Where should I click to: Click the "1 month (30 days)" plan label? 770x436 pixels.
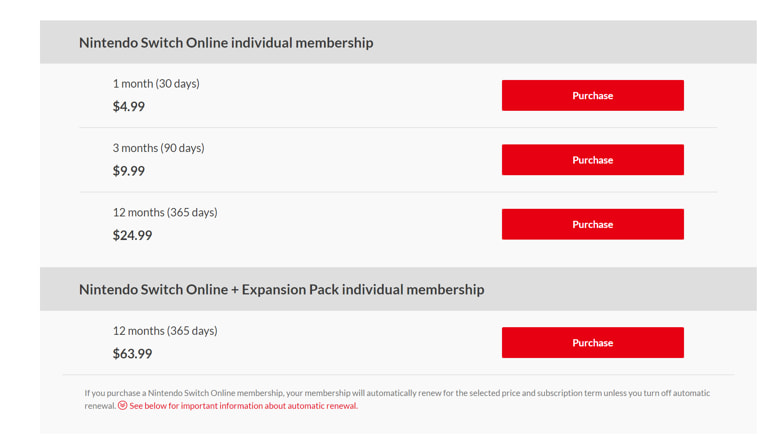point(156,84)
